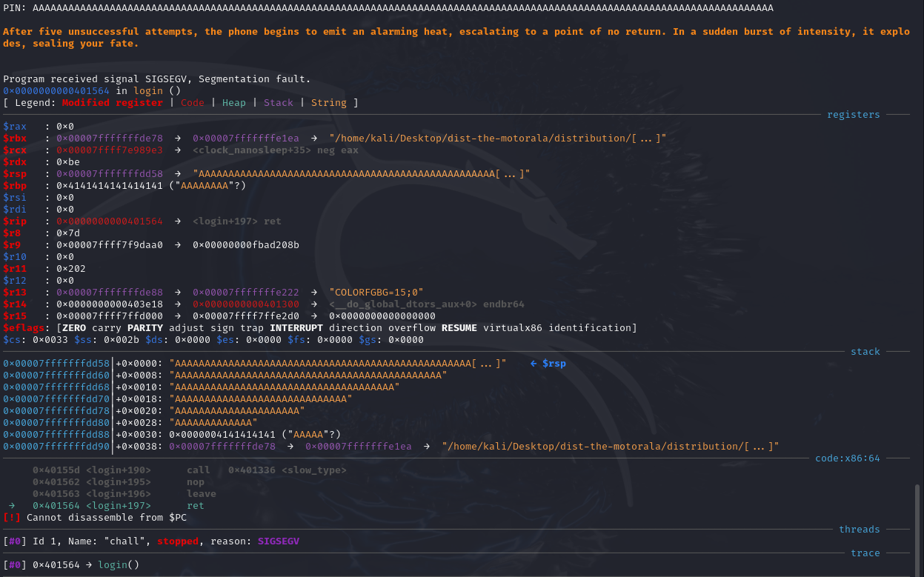
Task: Select the $r15 register name
Action: [x=15, y=316]
